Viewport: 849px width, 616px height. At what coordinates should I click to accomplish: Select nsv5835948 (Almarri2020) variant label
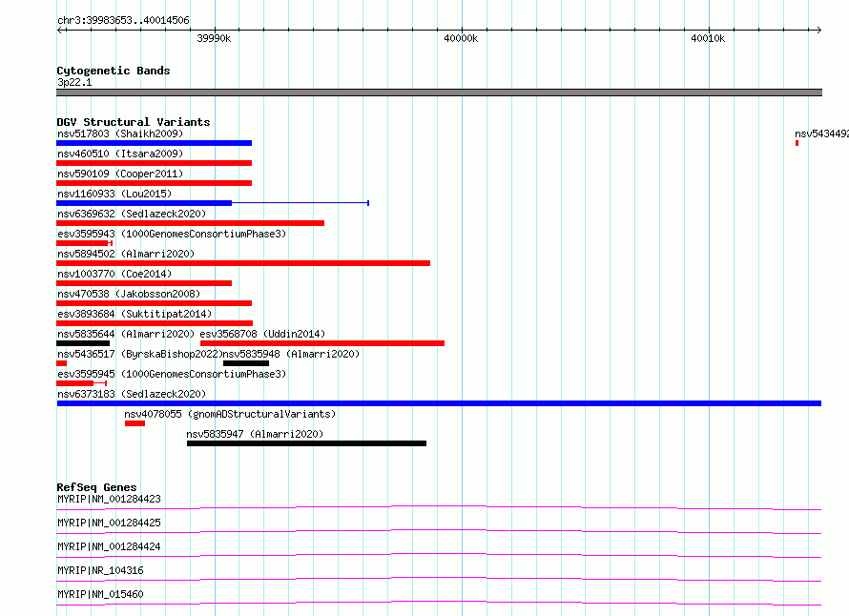[291, 354]
